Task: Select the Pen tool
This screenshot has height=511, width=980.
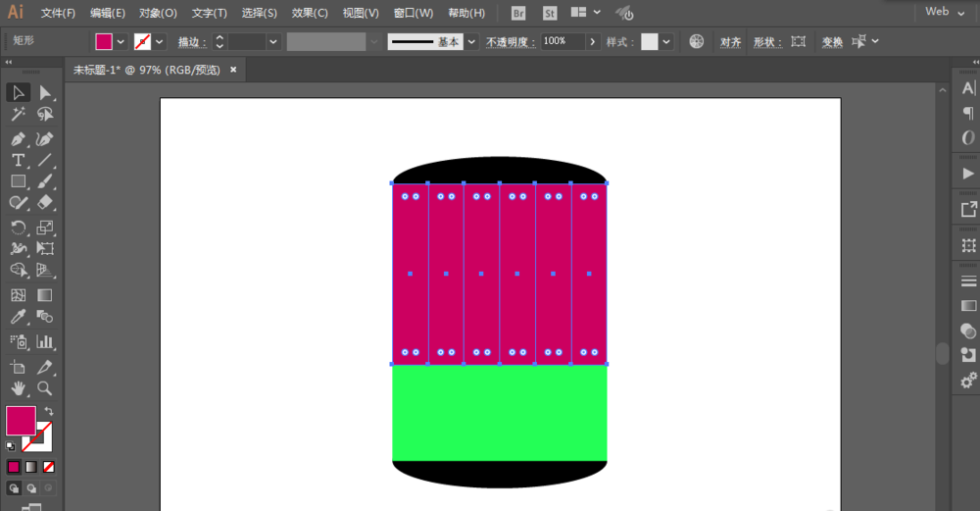Action: (18, 139)
